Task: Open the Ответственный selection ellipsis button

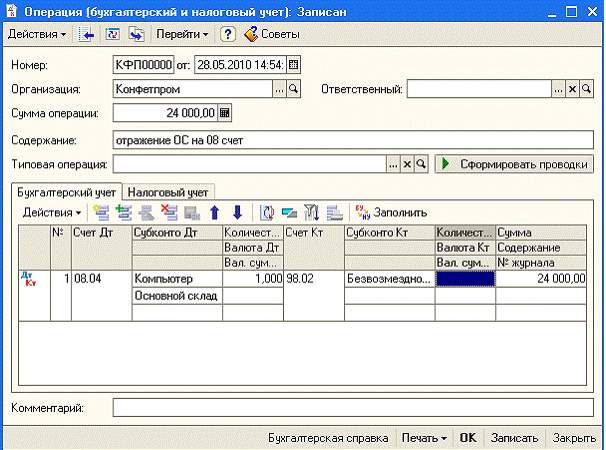Action: (558, 89)
